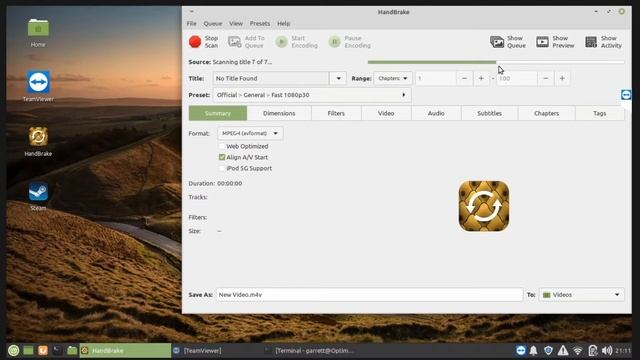The width and height of the screenshot is (640, 360).
Task: Open the HandBrake window menu at the title bar's left
Action: 191,11
